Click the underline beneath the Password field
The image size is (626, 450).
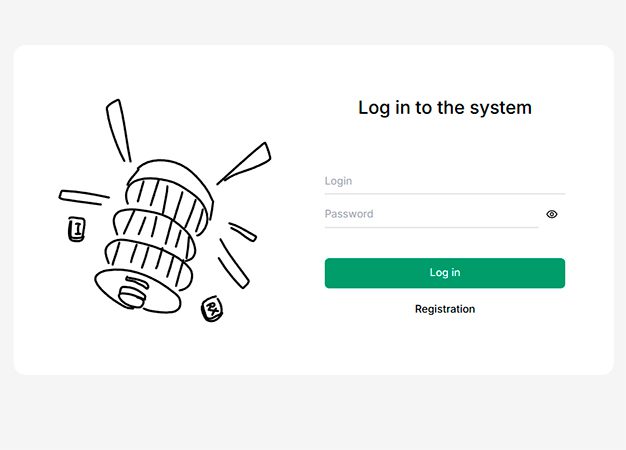pos(430,227)
